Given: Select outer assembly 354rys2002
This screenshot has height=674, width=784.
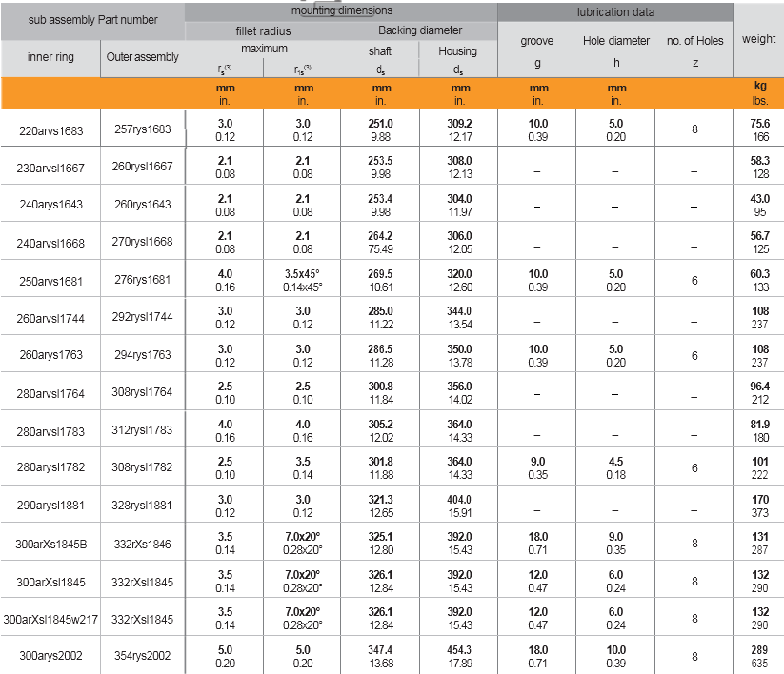Looking at the screenshot, I should coord(143,656).
